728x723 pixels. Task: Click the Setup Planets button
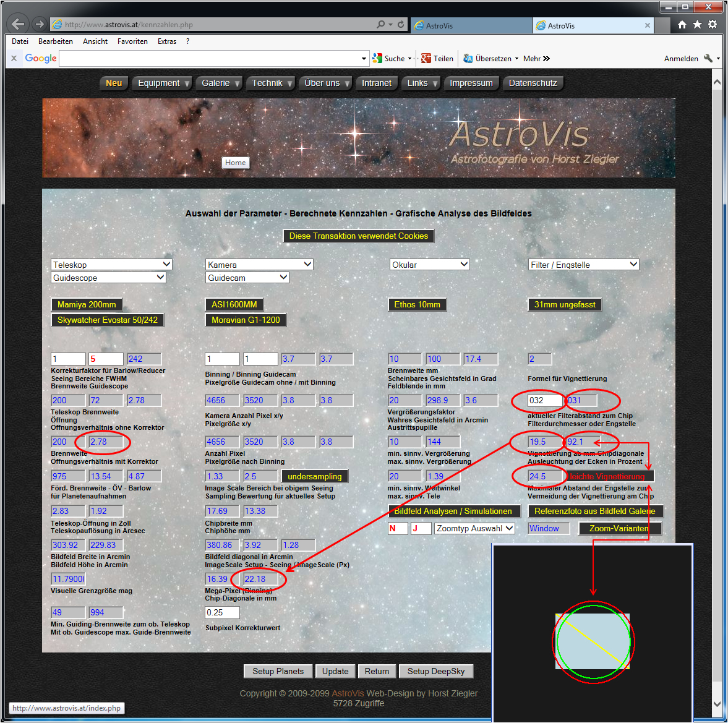click(278, 671)
